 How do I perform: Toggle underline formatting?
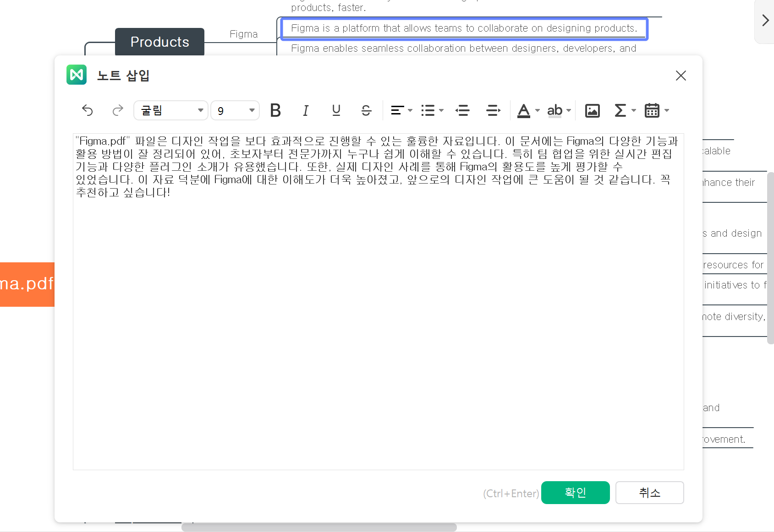pyautogui.click(x=336, y=110)
